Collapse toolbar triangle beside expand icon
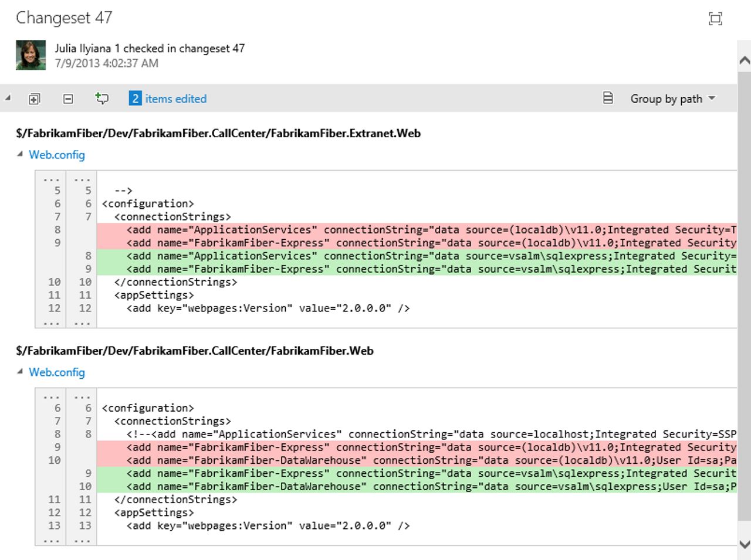Screen dimensions: 751x560 click(x=8, y=98)
